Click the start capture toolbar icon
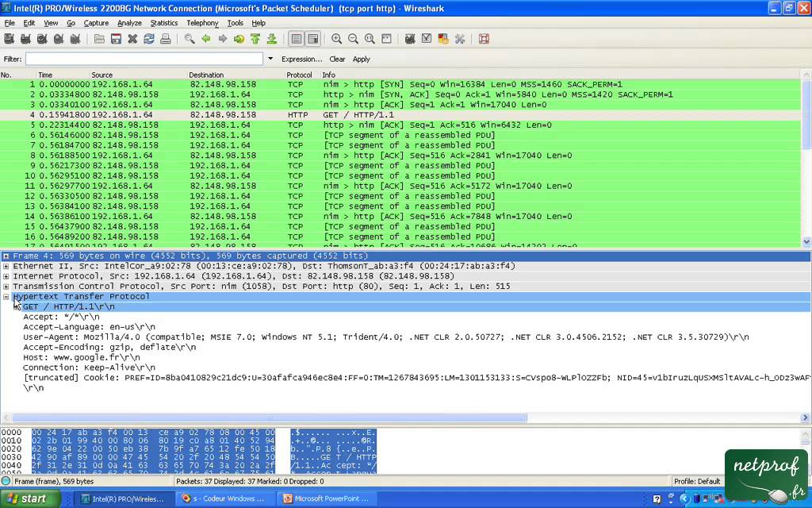This screenshot has height=508, width=812. pos(42,39)
